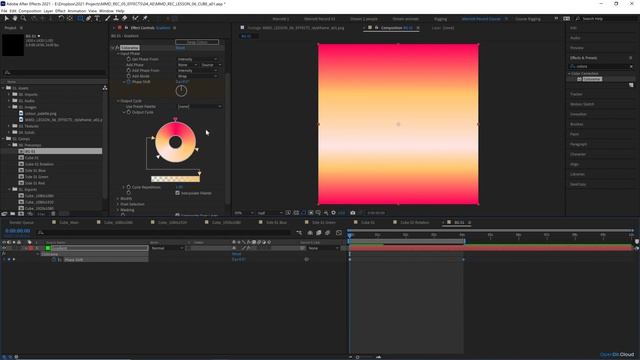Click the Phase Shift angle dial

[x=181, y=91]
